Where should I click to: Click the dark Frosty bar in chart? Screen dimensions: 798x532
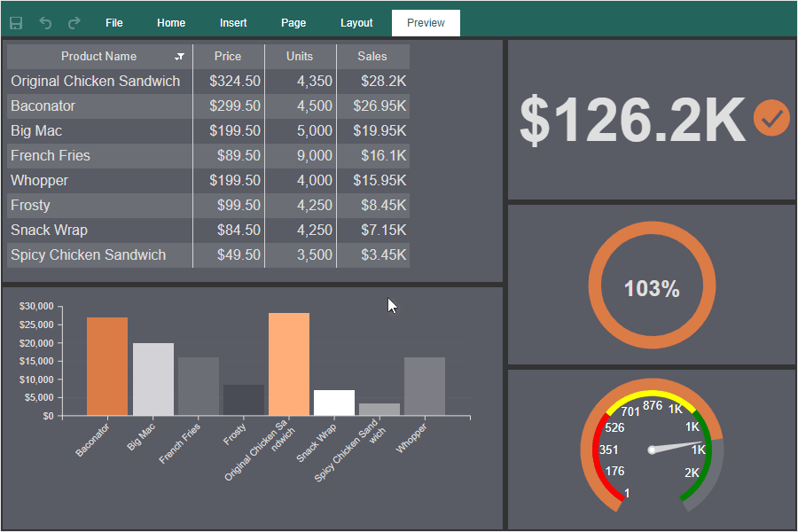pyautogui.click(x=244, y=400)
